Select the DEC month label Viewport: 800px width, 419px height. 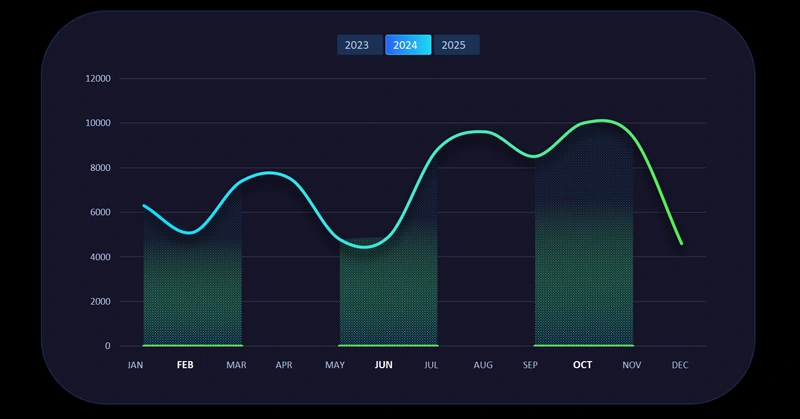[x=680, y=365]
